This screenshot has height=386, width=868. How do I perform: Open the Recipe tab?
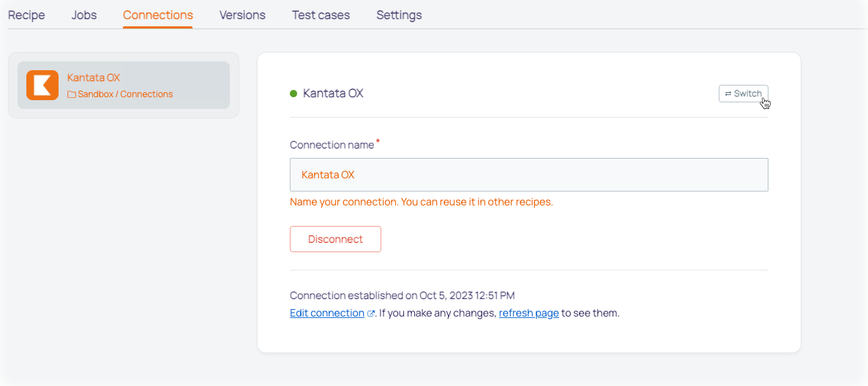[26, 15]
